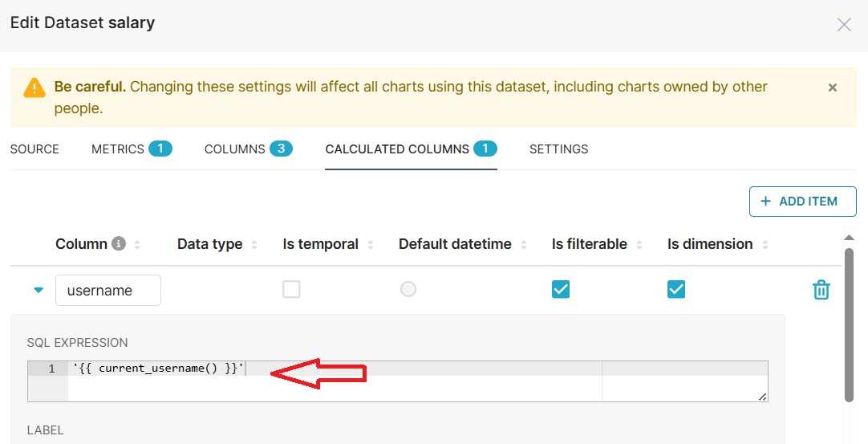Uncheck Is dimension for username

pyautogui.click(x=676, y=289)
